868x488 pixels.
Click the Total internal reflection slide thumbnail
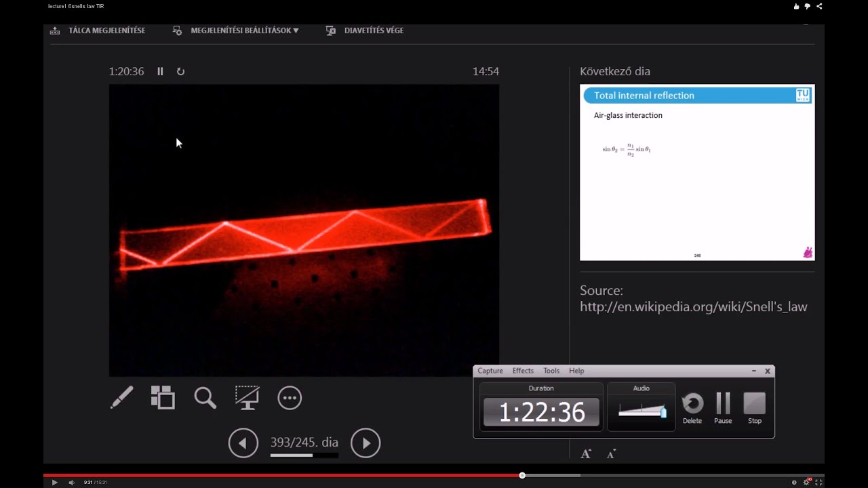coord(697,172)
